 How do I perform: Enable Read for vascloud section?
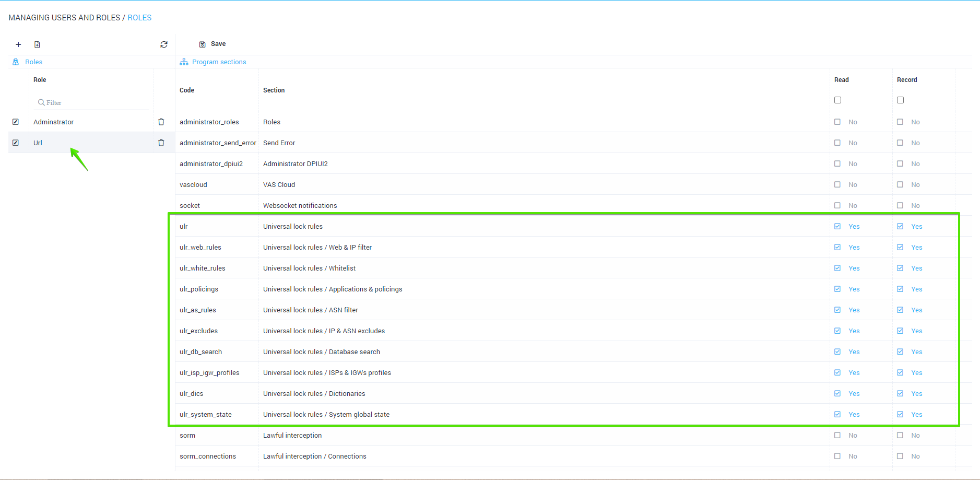837,184
